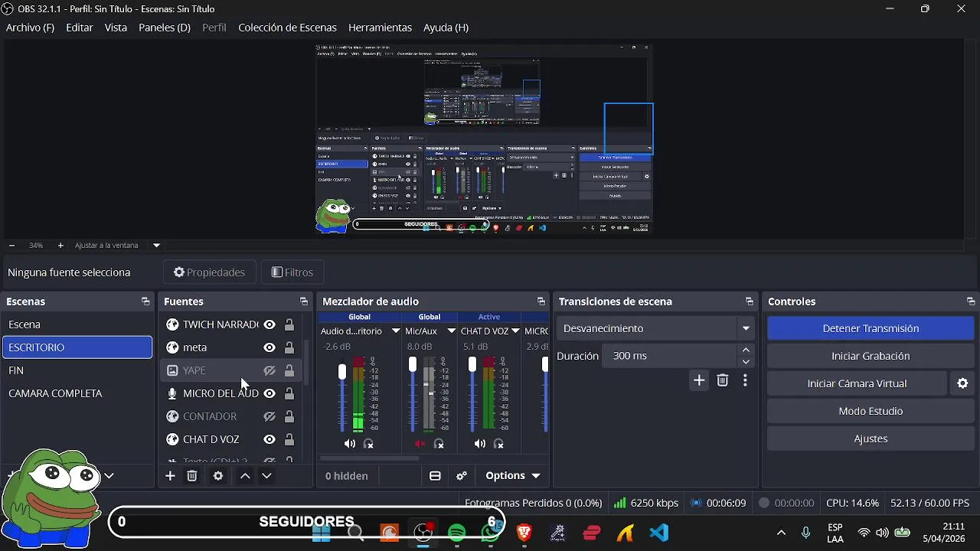Click Iniciar Cámara Virtual button
Image resolution: width=980 pixels, height=551 pixels.
[857, 383]
